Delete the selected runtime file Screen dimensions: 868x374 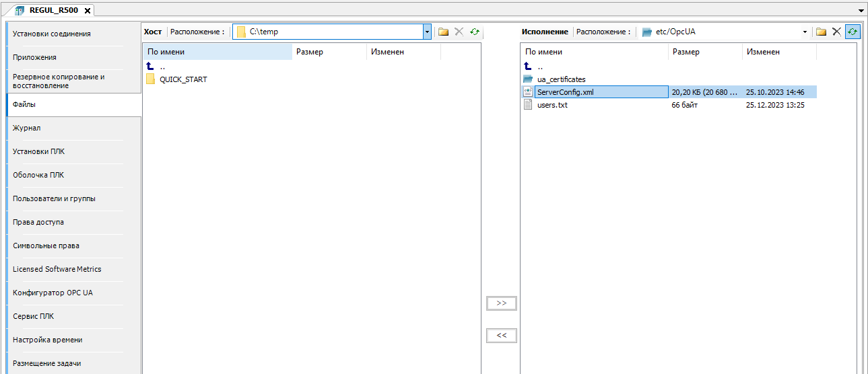pyautogui.click(x=836, y=32)
